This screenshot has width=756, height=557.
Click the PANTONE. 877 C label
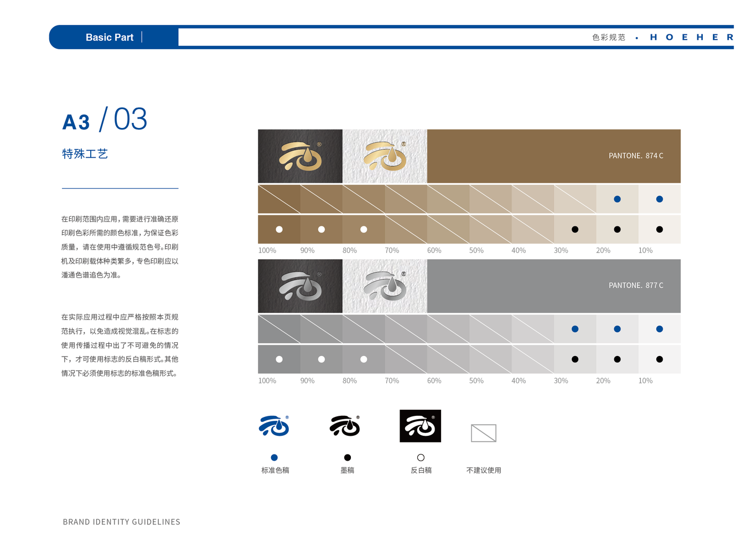point(636,286)
